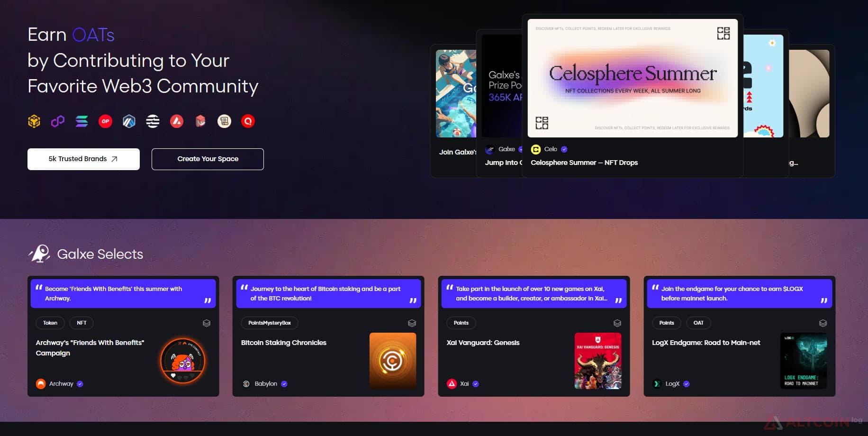Click the red OP Optimism icon
The width and height of the screenshot is (868, 436).
point(105,121)
